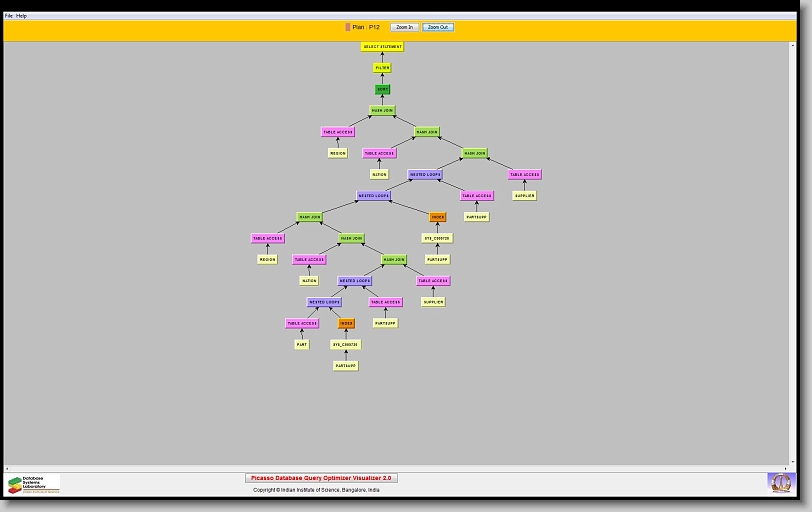Open the File menu
Screen dimensions: 812x512
point(9,16)
